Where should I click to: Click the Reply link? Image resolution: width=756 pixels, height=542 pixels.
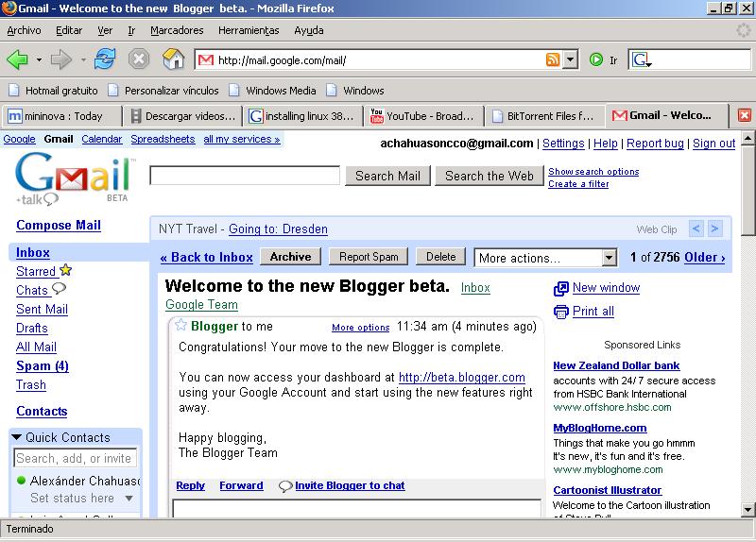pyautogui.click(x=191, y=485)
